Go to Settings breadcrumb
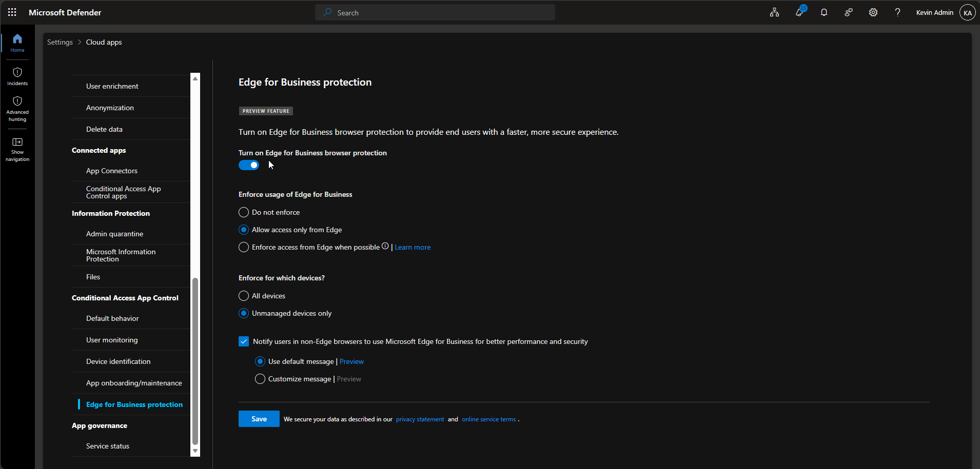Image resolution: width=980 pixels, height=469 pixels. 60,42
